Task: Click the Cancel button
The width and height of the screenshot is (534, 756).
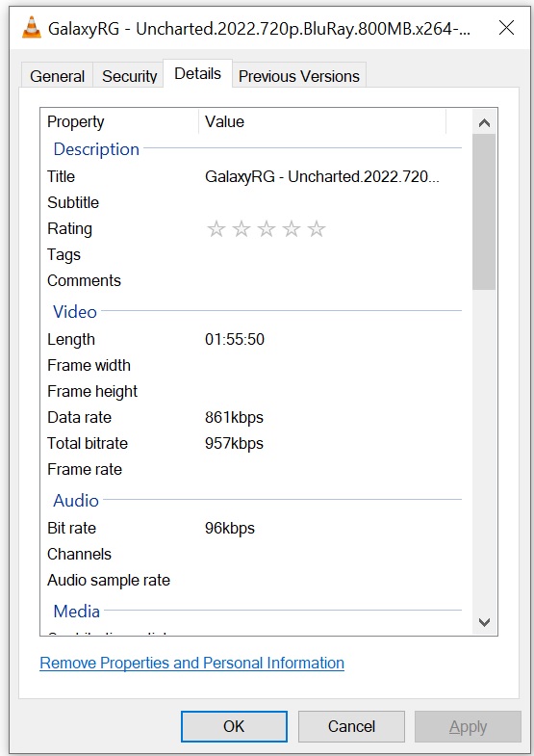Action: click(351, 726)
